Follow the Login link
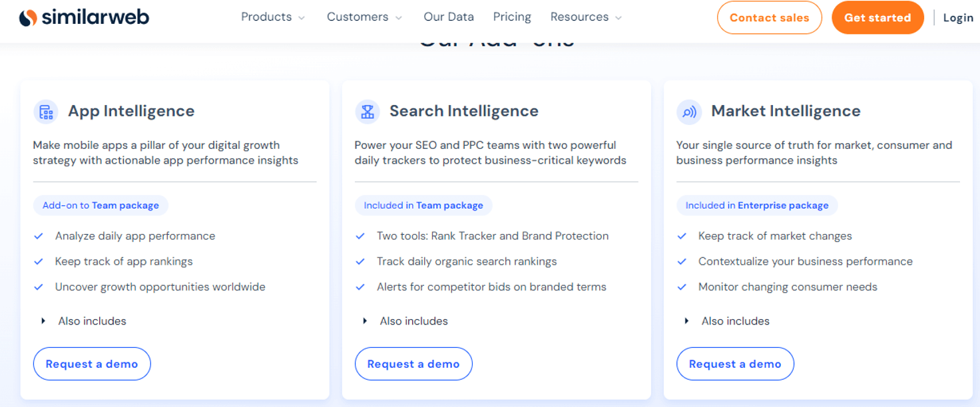This screenshot has height=407, width=980. coord(958,18)
